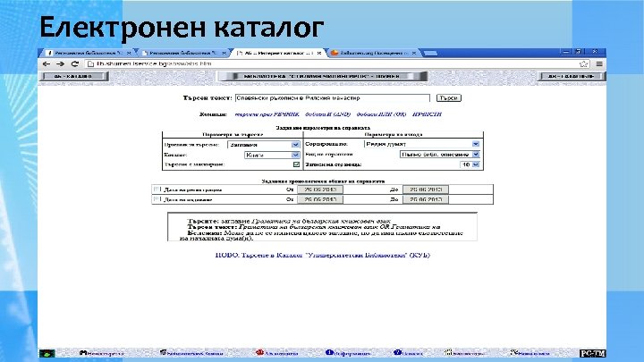The image size is (644, 362).
Task: Click the search text input field
Action: click(x=333, y=98)
